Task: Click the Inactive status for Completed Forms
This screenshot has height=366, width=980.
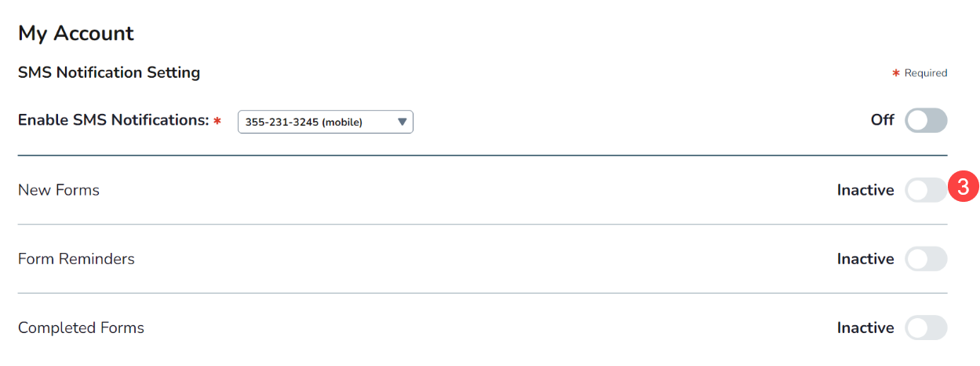Action: point(865,328)
